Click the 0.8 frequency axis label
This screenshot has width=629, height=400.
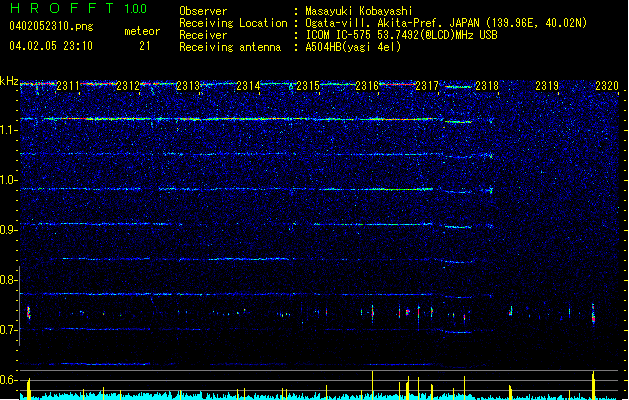click(9, 280)
